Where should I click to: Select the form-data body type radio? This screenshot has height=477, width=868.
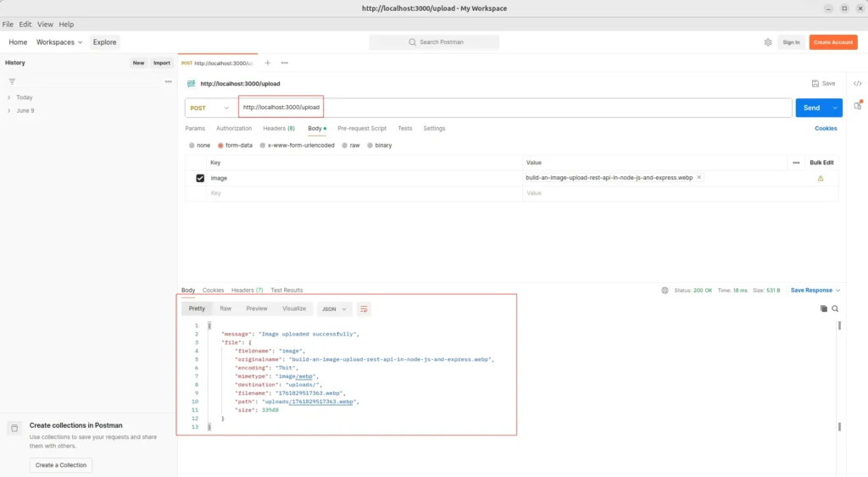click(220, 146)
